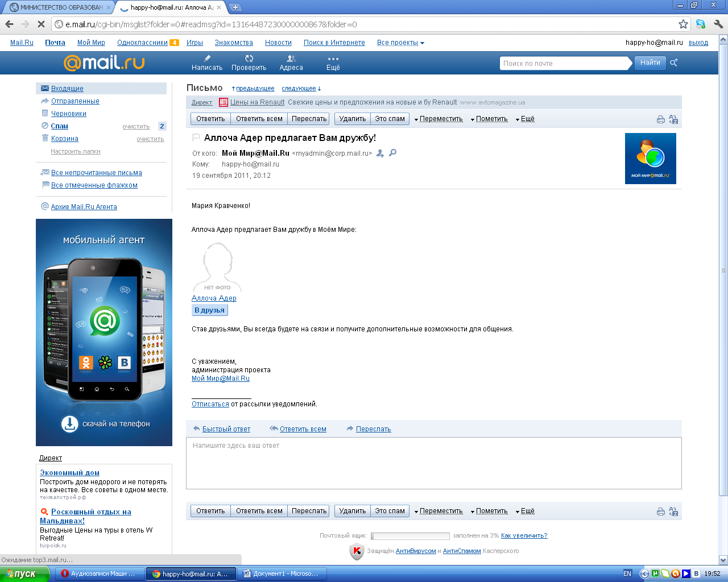Viewport: 728px width, 582px height.
Task: Open the Корзина folder
Action: point(65,139)
